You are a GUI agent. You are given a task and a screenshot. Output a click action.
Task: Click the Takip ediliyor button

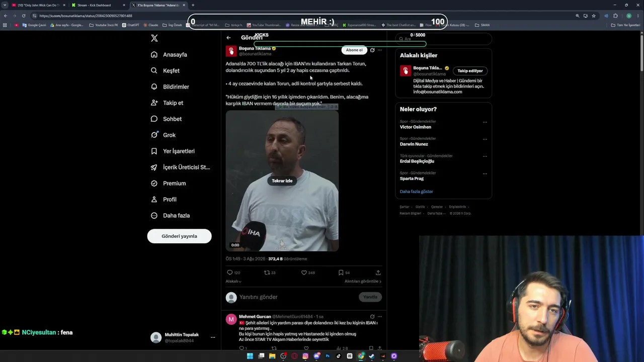(x=470, y=71)
